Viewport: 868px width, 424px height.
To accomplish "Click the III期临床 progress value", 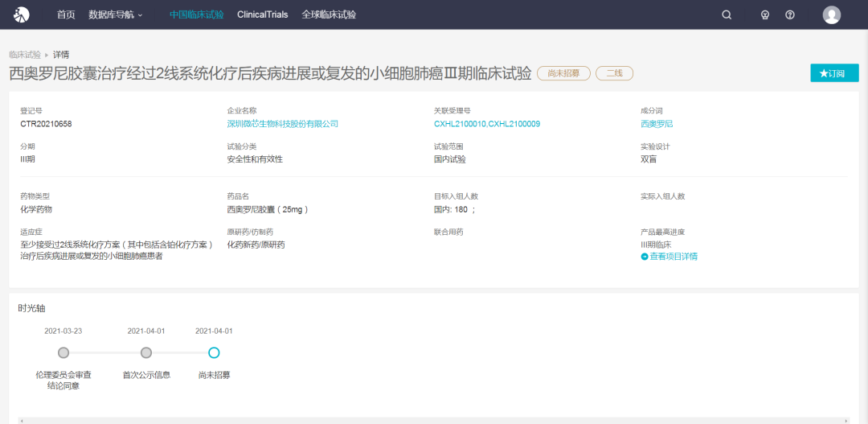I will point(656,245).
